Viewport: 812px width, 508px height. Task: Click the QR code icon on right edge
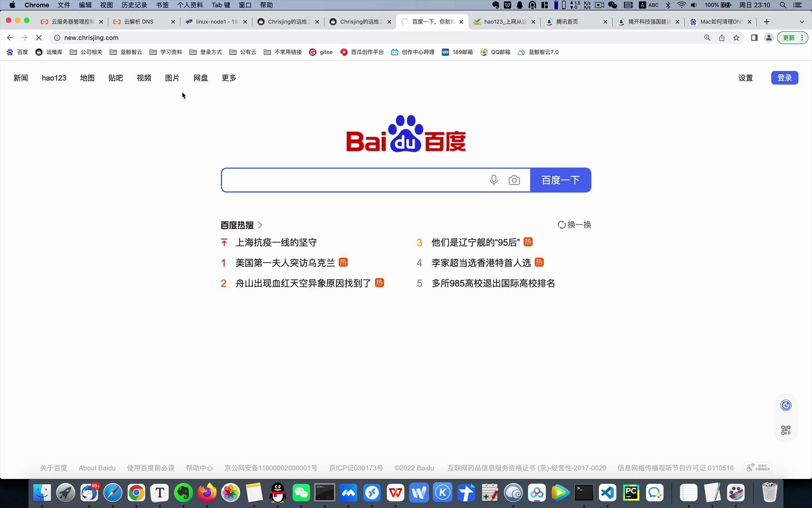pos(786,430)
